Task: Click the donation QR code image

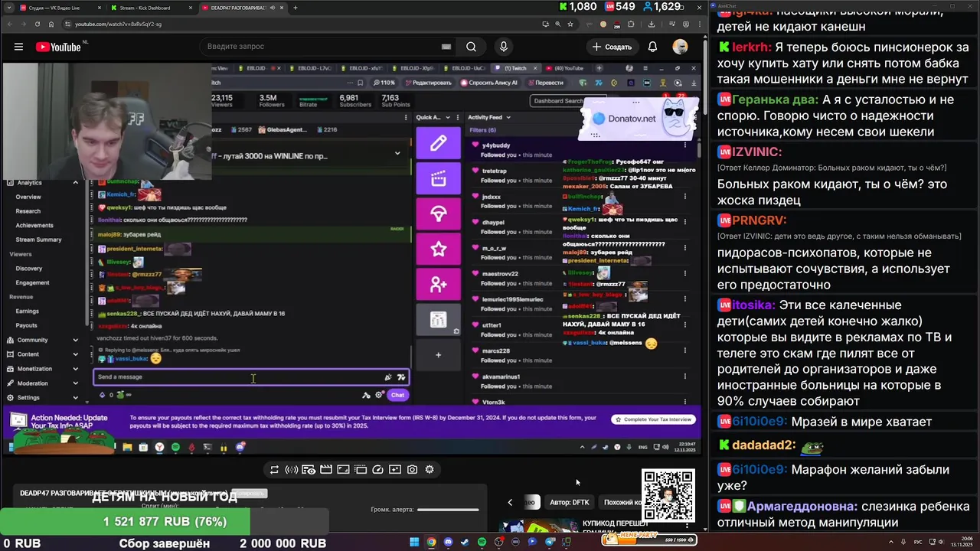Action: 668,496
